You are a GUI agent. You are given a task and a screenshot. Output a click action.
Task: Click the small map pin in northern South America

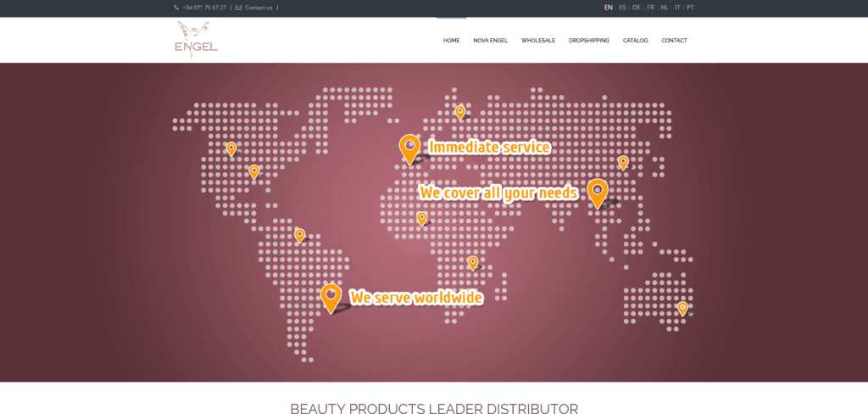point(299,236)
